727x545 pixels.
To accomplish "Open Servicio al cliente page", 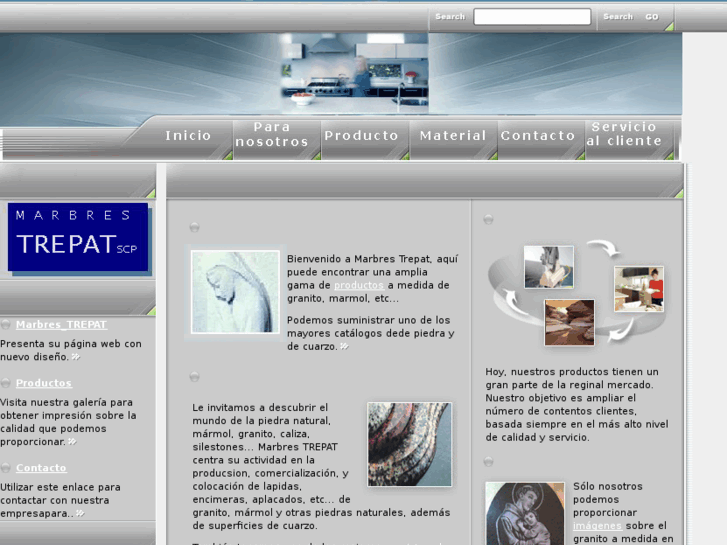I will [x=624, y=134].
